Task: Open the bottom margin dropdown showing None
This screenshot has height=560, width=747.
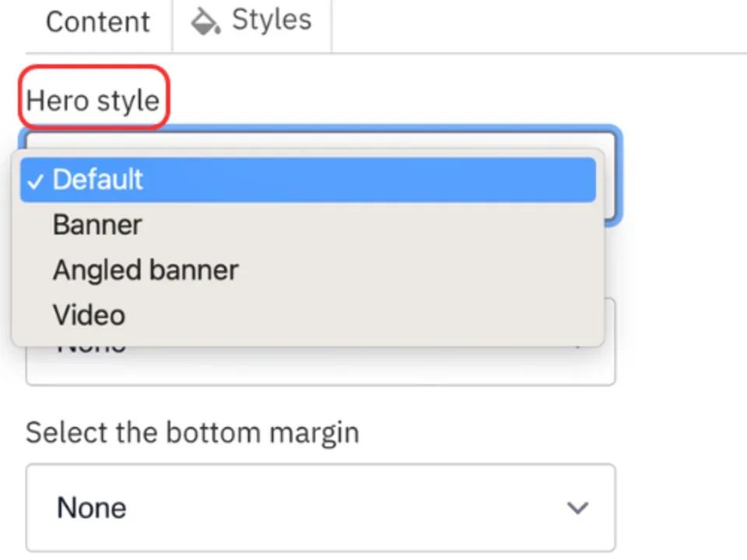Action: coord(321,507)
